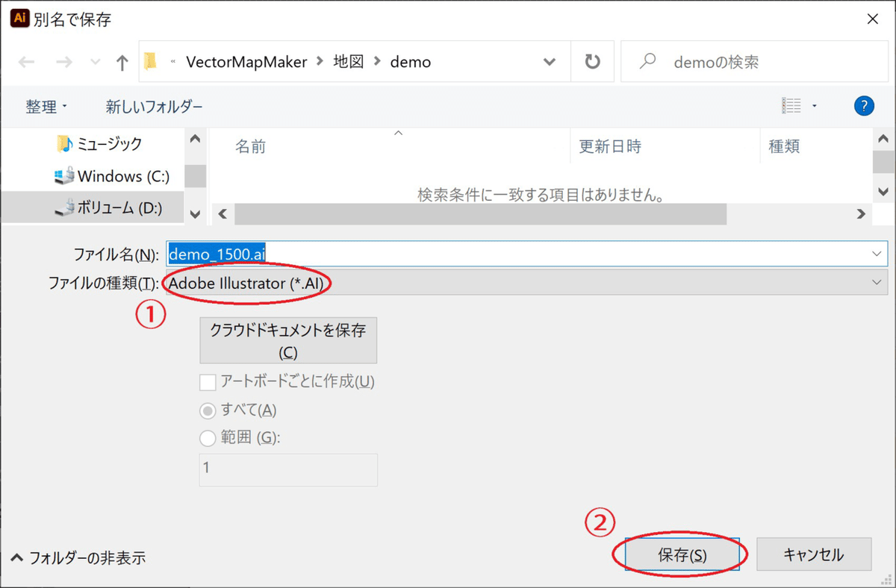Click クラウドドキュメントを保存

tap(287, 340)
